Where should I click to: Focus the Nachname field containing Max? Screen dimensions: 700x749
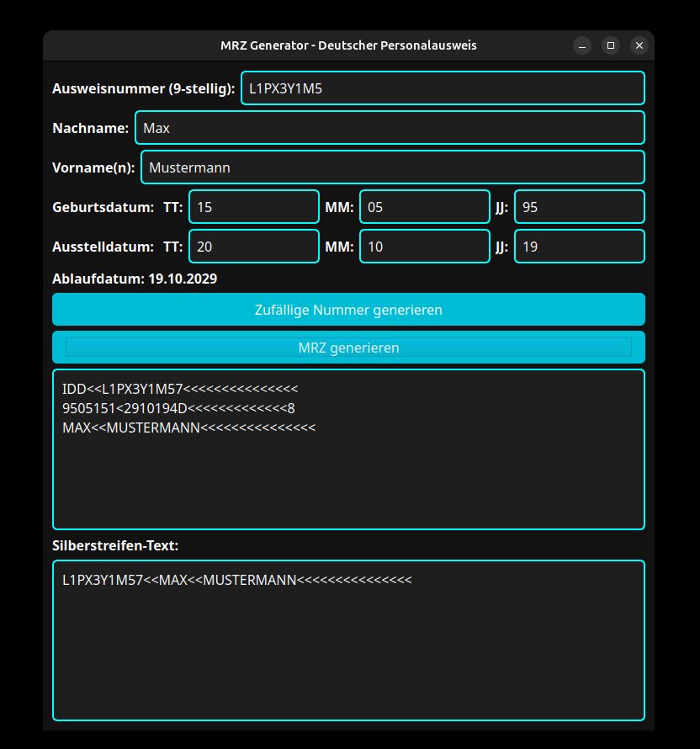[390, 128]
